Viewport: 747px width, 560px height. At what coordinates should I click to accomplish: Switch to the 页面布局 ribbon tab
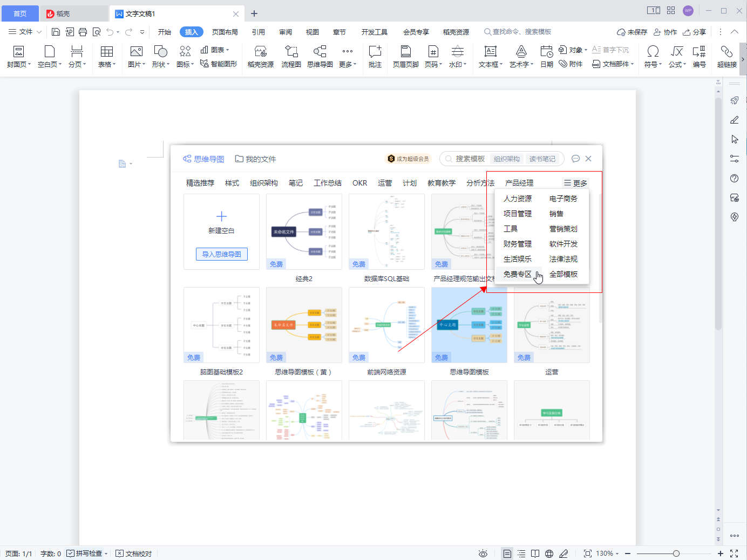tap(225, 32)
